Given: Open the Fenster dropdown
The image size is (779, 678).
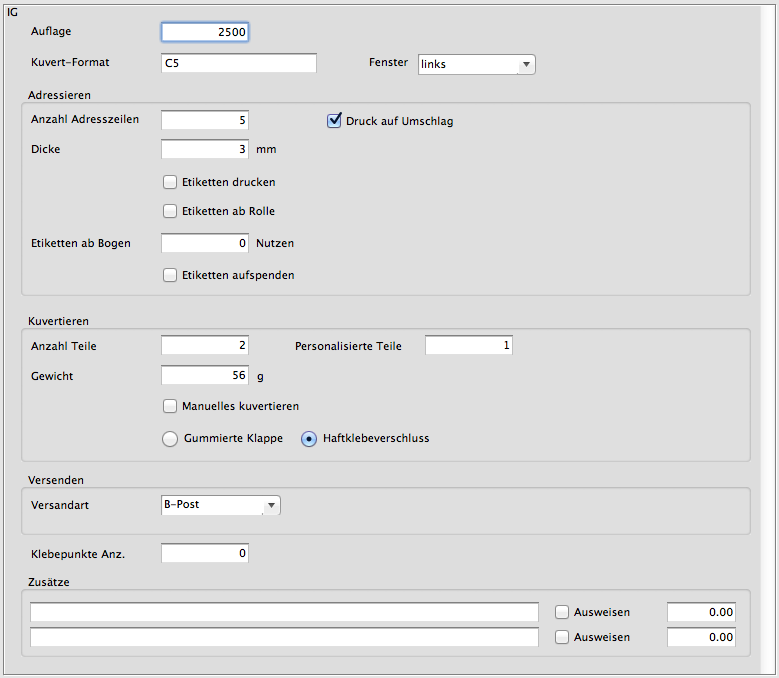Looking at the screenshot, I should click(476, 64).
